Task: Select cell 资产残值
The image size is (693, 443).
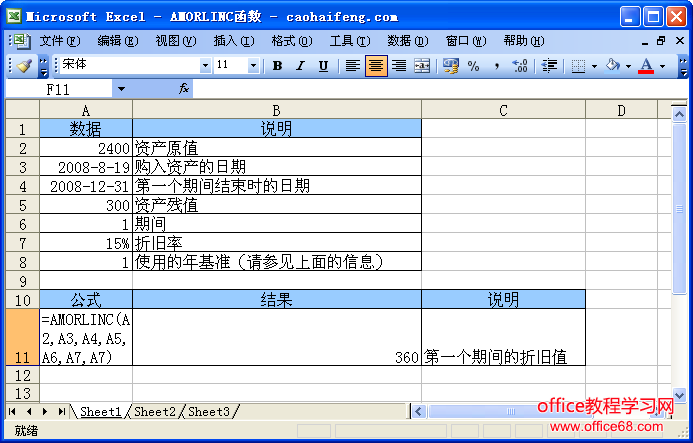Action: click(277, 205)
